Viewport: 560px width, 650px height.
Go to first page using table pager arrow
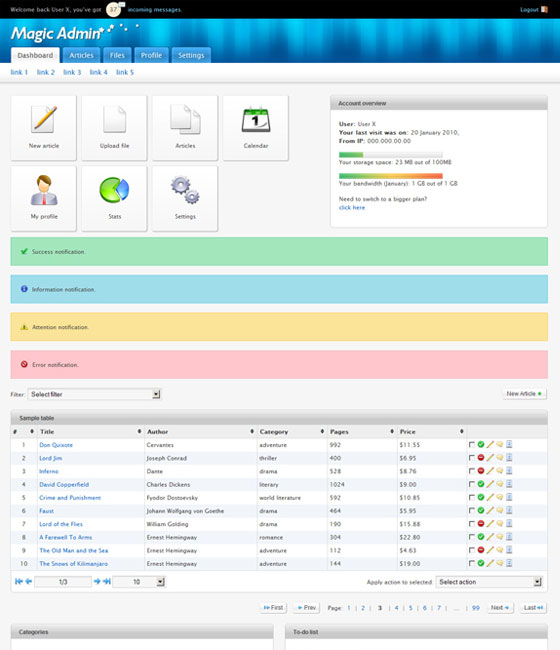pyautogui.click(x=19, y=582)
